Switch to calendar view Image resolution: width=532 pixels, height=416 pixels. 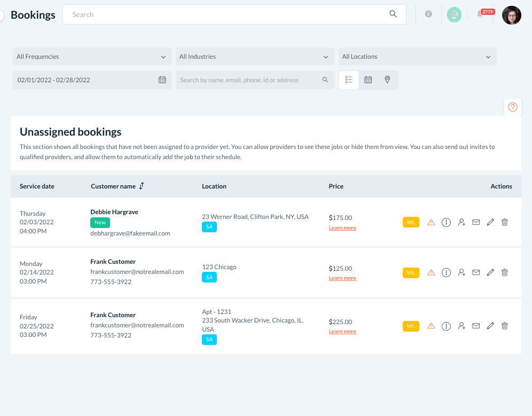(368, 80)
